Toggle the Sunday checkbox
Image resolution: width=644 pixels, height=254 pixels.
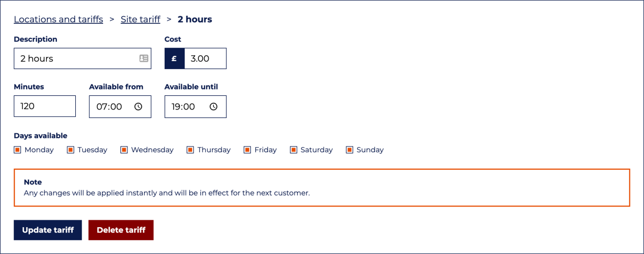point(349,150)
